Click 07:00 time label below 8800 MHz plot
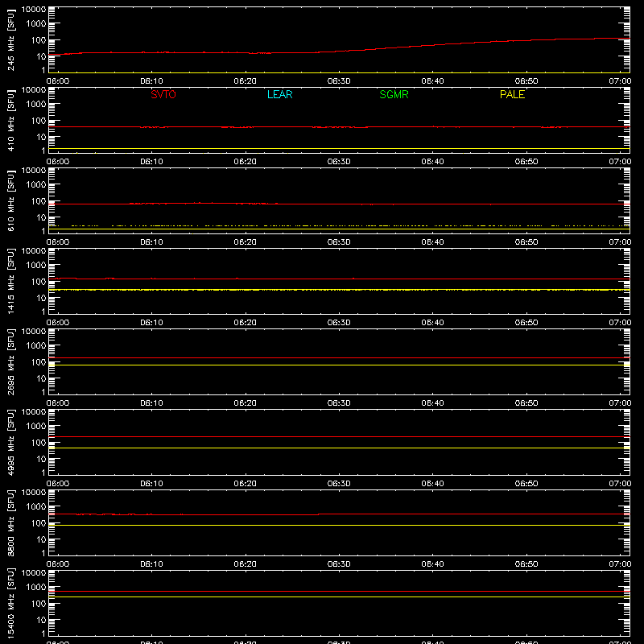This screenshot has width=644, height=644. (x=620, y=564)
